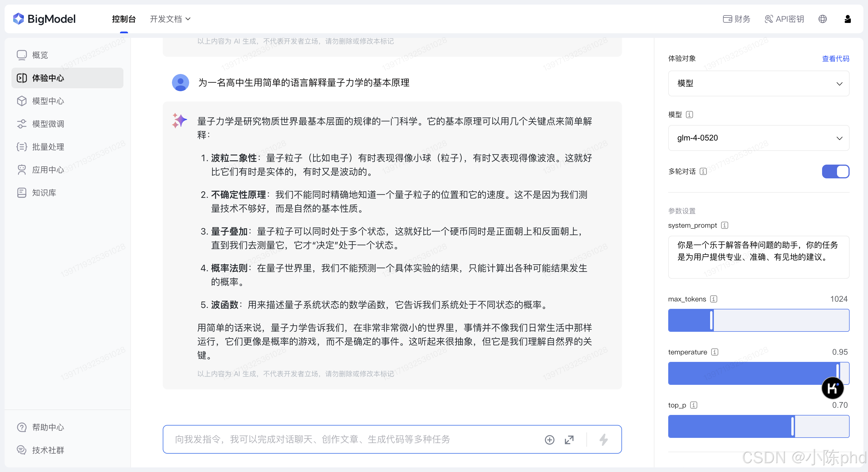
Task: Click the info icon next to 多轮对话
Action: coord(703,171)
